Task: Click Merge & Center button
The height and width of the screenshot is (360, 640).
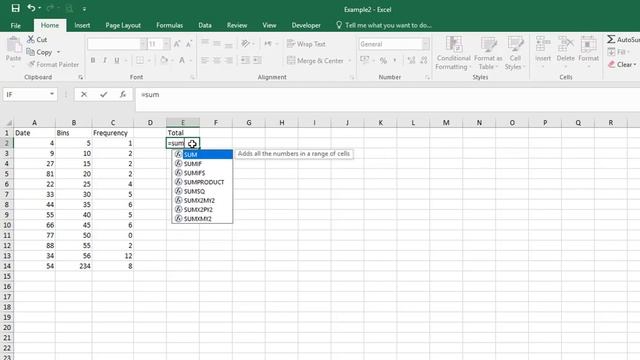Action: pos(315,60)
